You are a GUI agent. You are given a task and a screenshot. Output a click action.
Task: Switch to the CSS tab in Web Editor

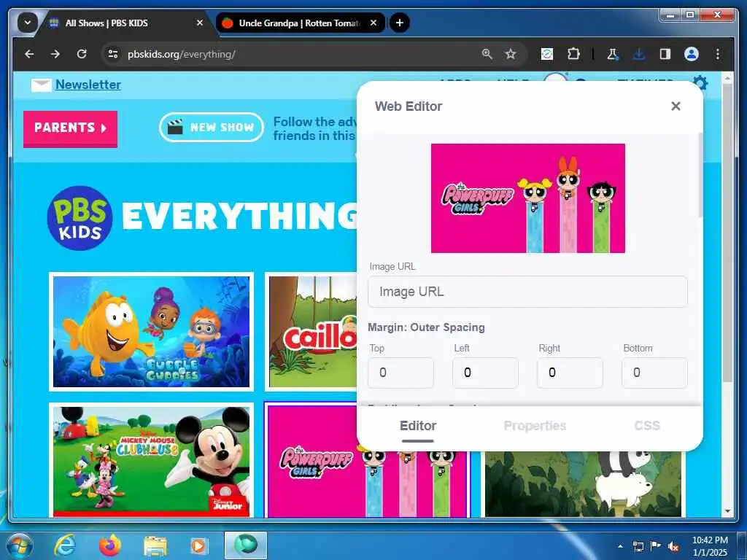tap(647, 426)
